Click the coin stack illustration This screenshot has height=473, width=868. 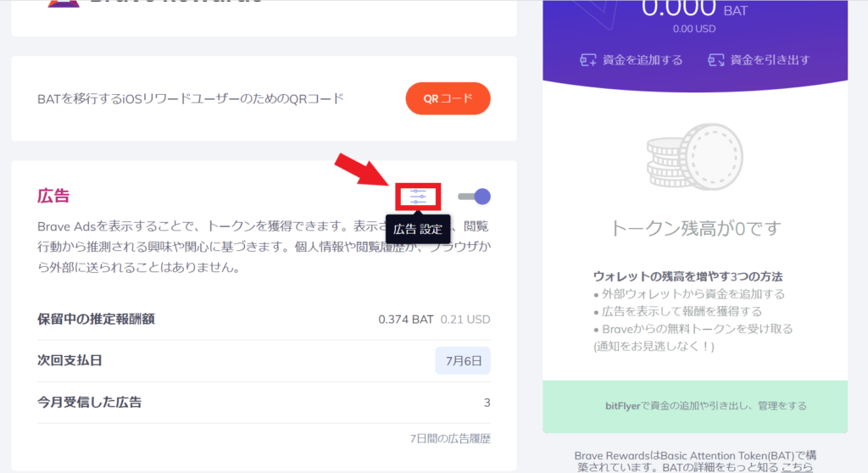(x=695, y=157)
